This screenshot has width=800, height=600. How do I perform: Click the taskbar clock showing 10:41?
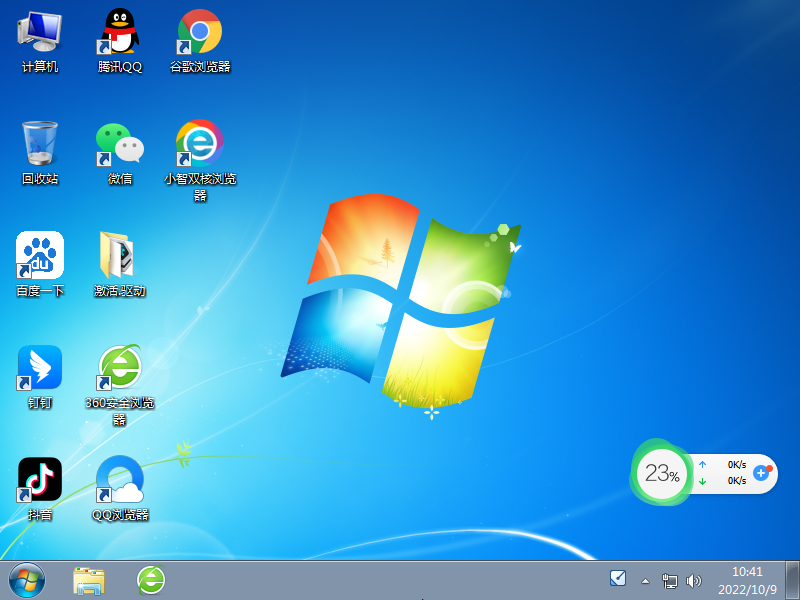point(747,579)
